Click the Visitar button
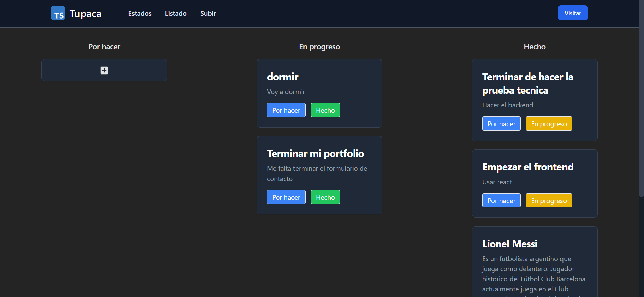The width and height of the screenshot is (644, 297). coord(573,13)
